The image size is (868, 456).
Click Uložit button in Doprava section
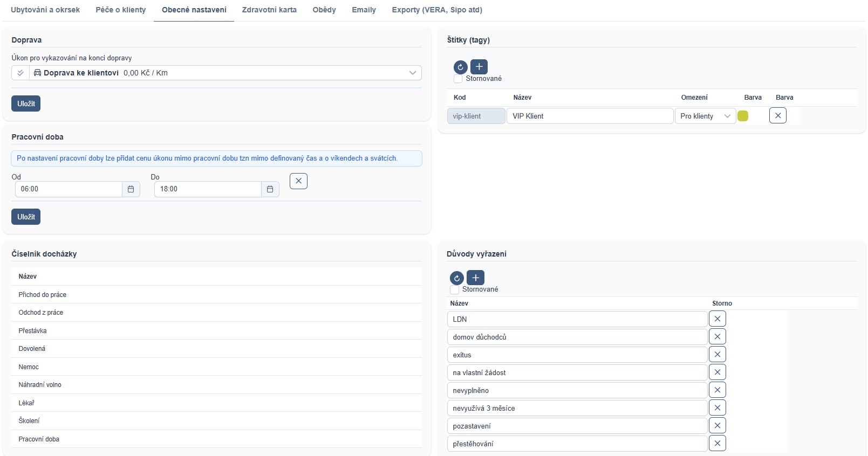pyautogui.click(x=26, y=103)
